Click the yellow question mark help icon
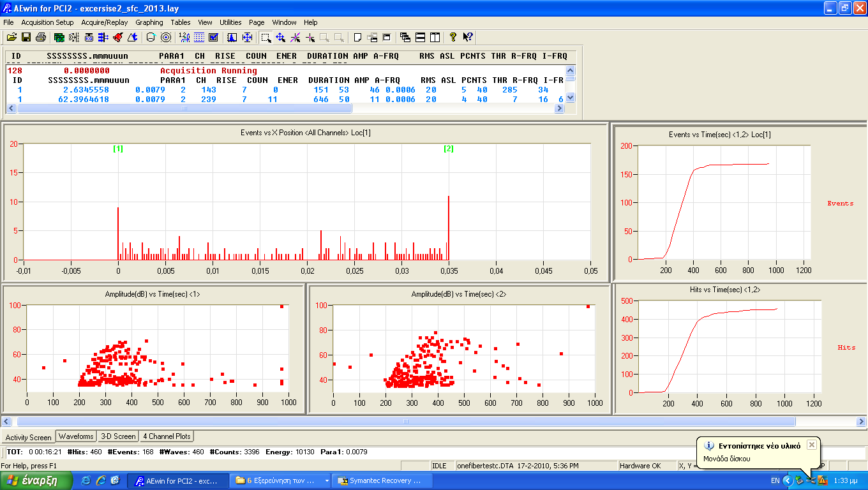Viewport: 868px width, 490px height. coord(453,37)
